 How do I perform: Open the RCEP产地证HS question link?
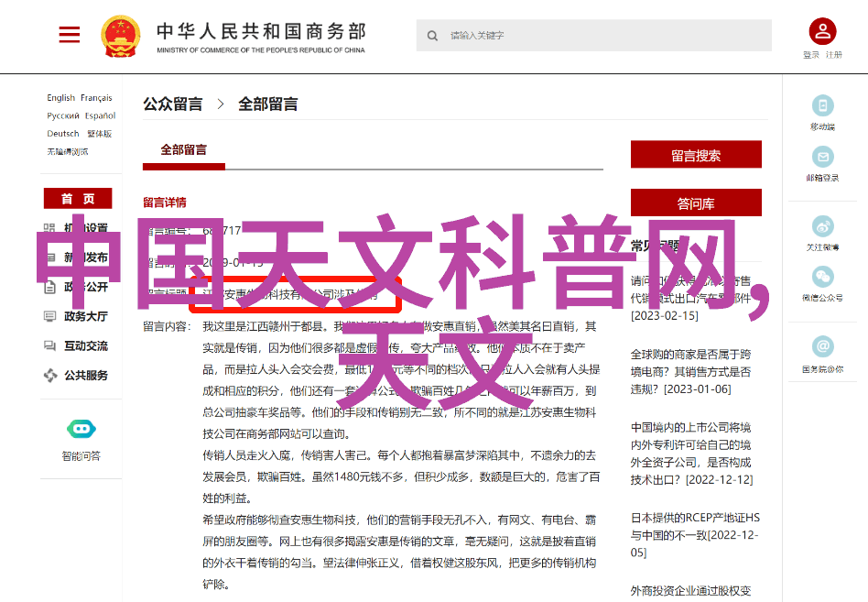[x=695, y=535]
